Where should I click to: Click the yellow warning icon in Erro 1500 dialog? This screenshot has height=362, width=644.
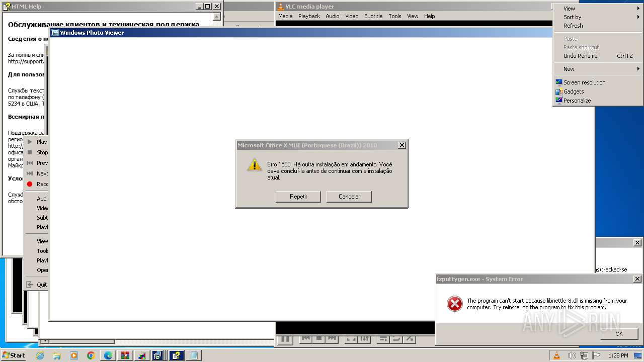coord(255,164)
